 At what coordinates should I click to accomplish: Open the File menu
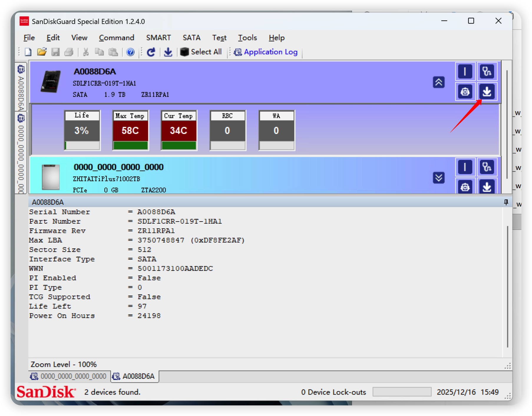pos(29,38)
